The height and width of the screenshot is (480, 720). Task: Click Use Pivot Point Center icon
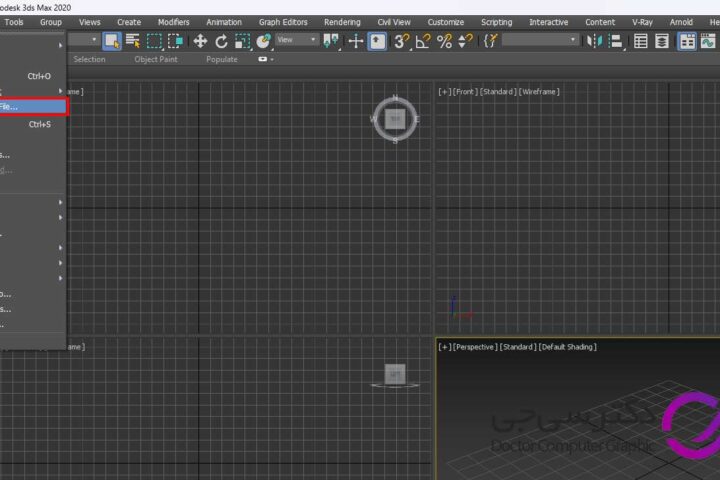tap(331, 41)
